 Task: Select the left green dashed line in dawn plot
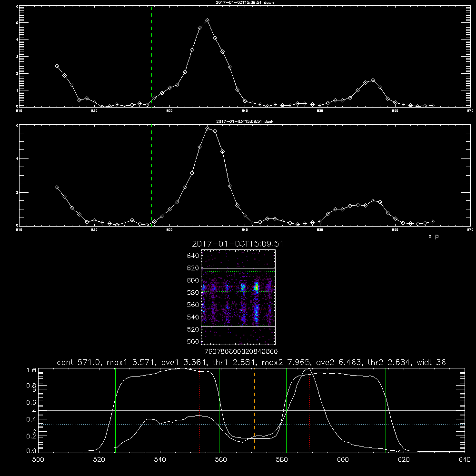152,56
